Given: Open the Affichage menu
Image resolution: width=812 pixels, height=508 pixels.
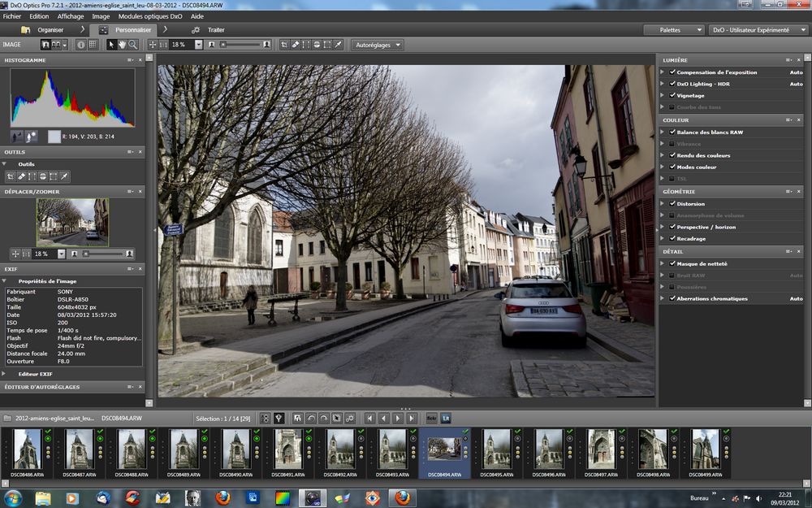Looking at the screenshot, I should click(71, 16).
